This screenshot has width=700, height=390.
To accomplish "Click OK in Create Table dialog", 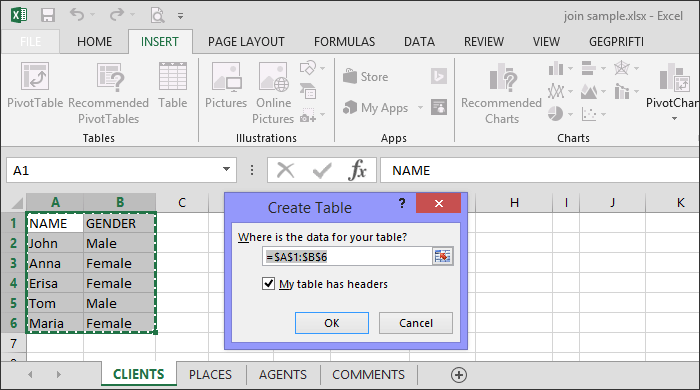I will point(332,323).
